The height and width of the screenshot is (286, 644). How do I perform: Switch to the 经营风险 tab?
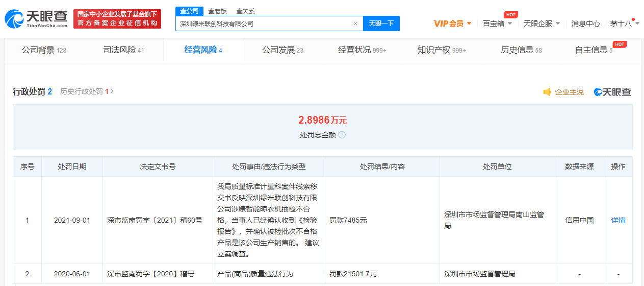pyautogui.click(x=203, y=50)
